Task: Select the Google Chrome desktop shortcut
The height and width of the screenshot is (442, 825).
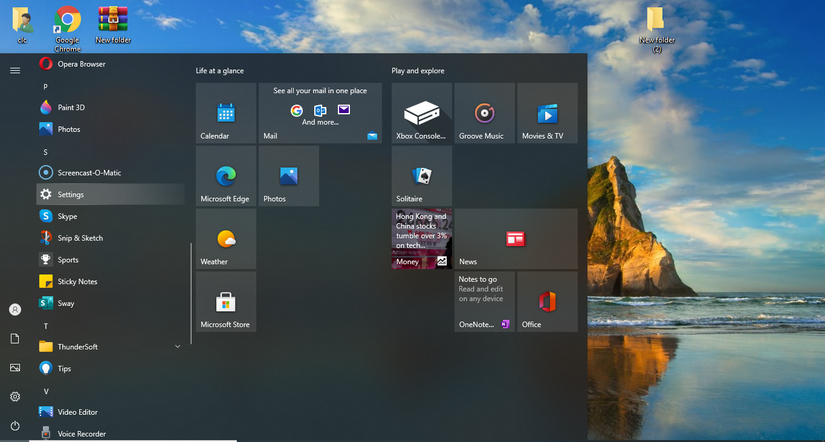Action: [x=67, y=29]
